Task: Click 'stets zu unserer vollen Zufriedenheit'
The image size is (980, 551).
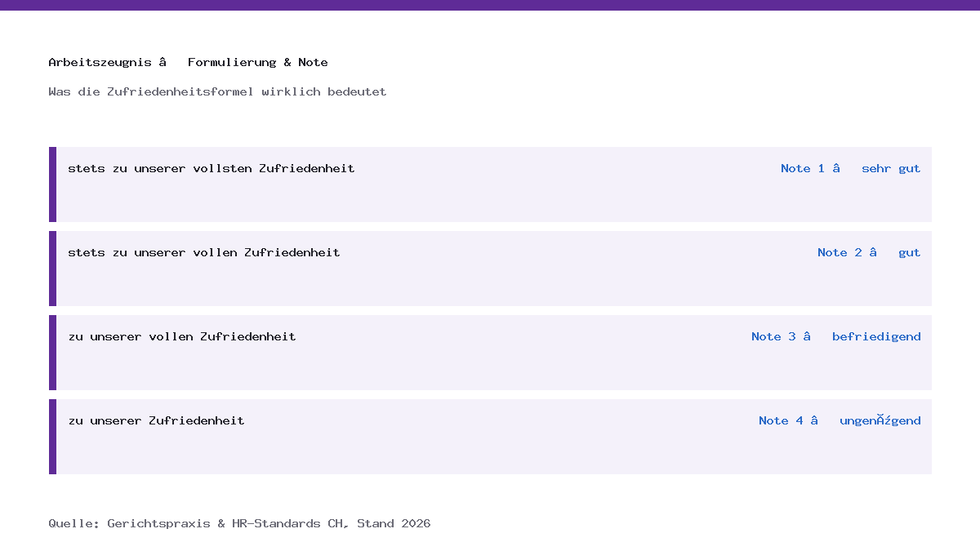Action: pyautogui.click(x=204, y=252)
